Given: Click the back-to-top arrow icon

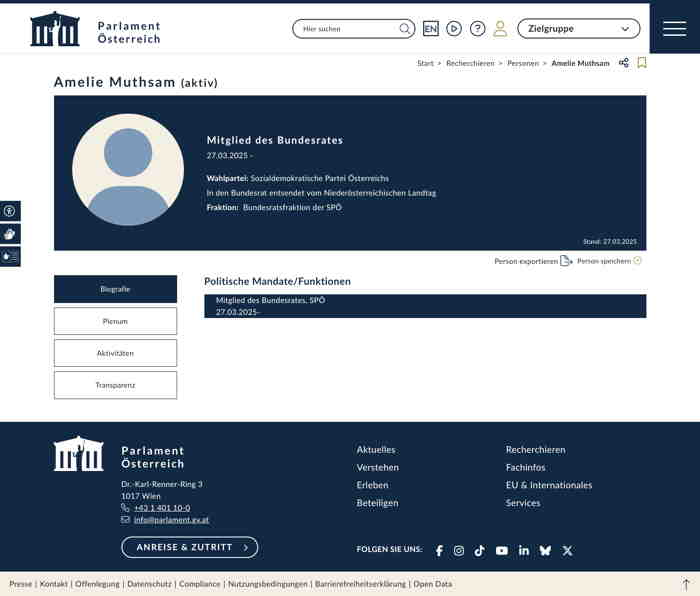Looking at the screenshot, I should click(686, 584).
